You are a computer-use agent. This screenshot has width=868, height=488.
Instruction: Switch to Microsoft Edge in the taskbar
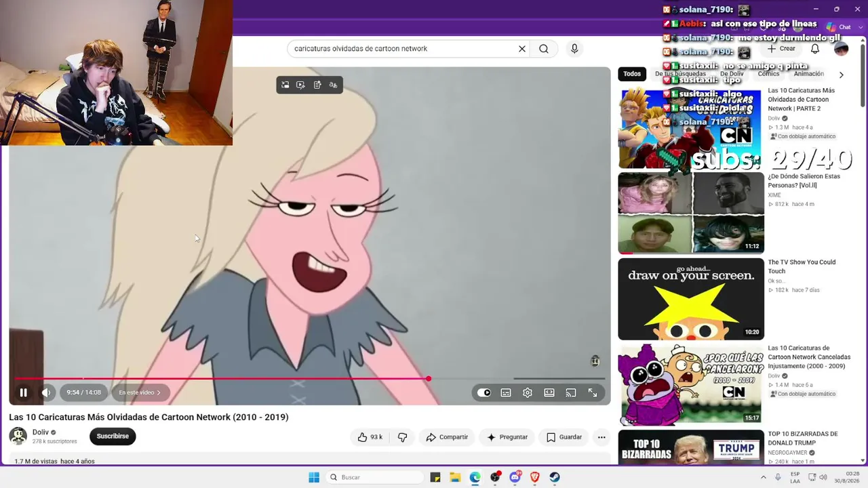coord(475,477)
